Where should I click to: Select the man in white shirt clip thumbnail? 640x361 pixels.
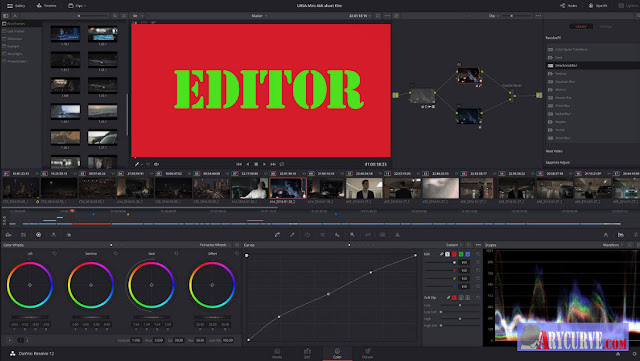(x=249, y=188)
